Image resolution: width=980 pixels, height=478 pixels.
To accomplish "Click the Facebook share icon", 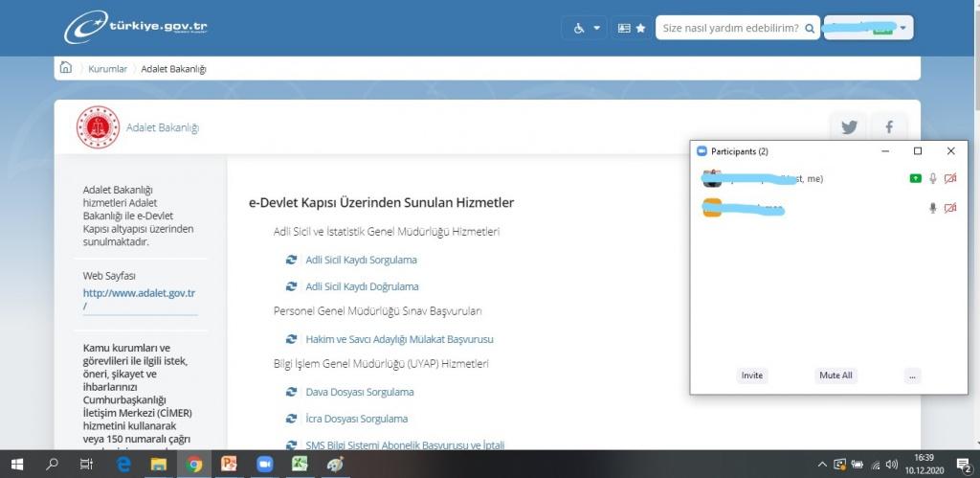I will click(889, 127).
